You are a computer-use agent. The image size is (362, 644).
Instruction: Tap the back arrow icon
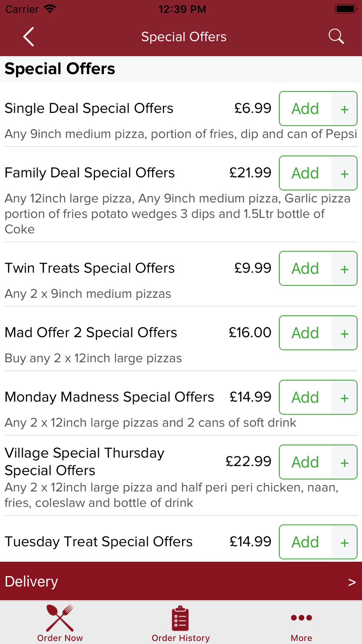(x=29, y=37)
